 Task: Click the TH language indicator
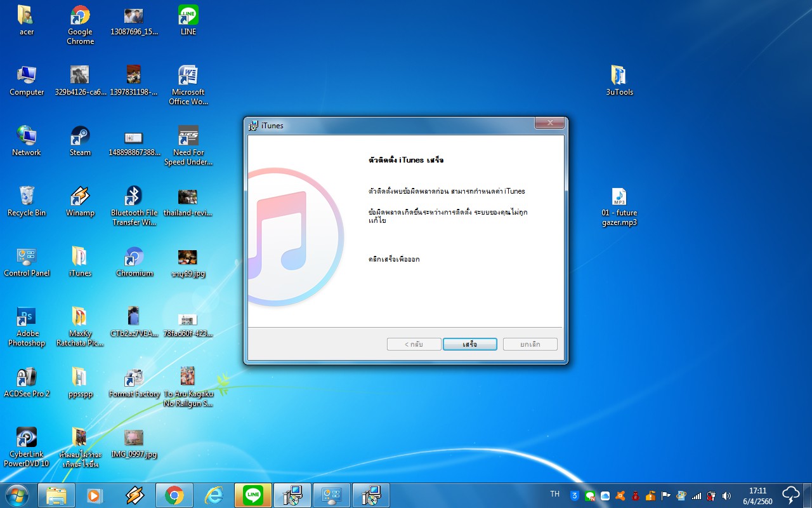(x=555, y=495)
